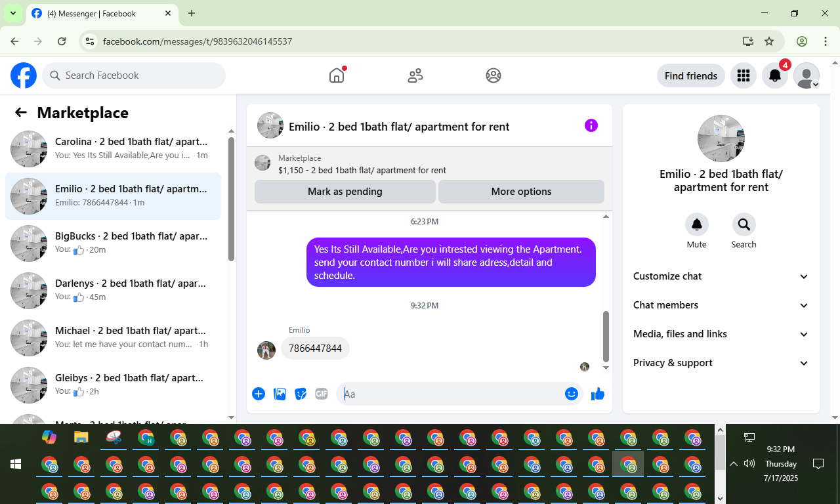The height and width of the screenshot is (504, 840).
Task: Launch Copilot from the taskbar
Action: [49, 437]
